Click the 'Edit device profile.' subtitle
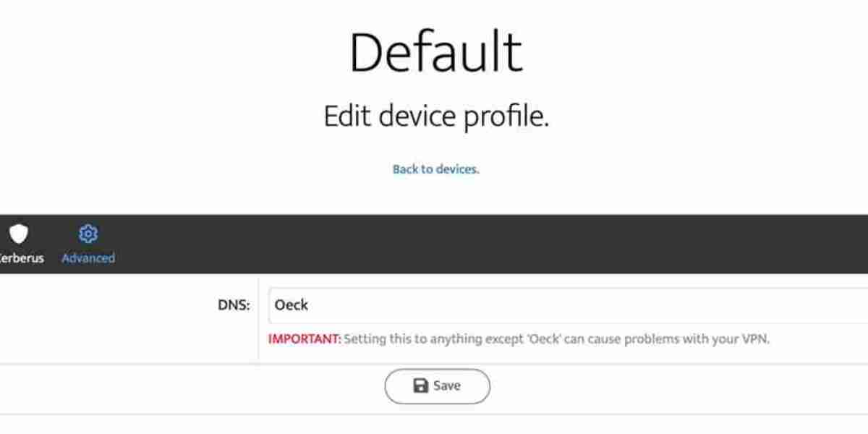The image size is (868, 434). click(x=435, y=116)
